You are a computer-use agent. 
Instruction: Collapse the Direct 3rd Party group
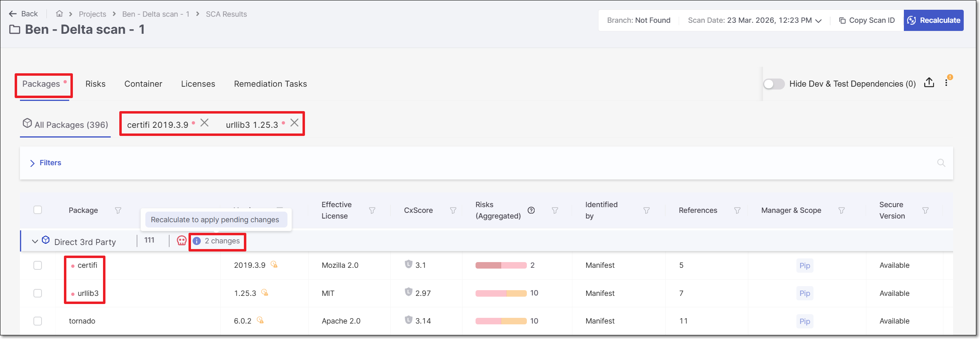pyautogui.click(x=35, y=241)
